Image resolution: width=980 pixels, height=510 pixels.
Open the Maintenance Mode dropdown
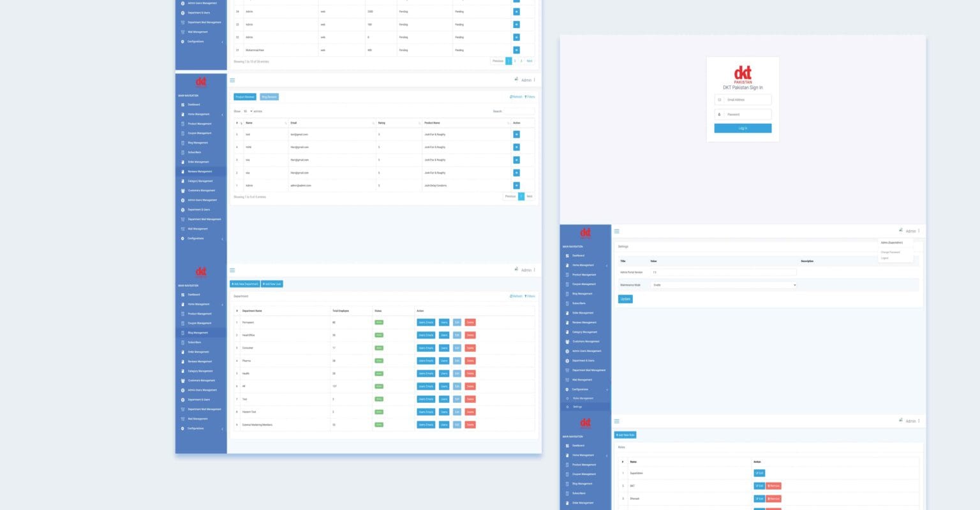[x=724, y=285]
